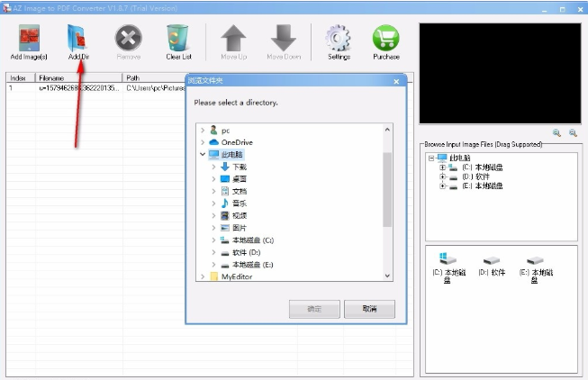Image resolution: width=588 pixels, height=380 pixels.
Task: Click the Add Image(s) toolbar icon
Action: [x=29, y=38]
